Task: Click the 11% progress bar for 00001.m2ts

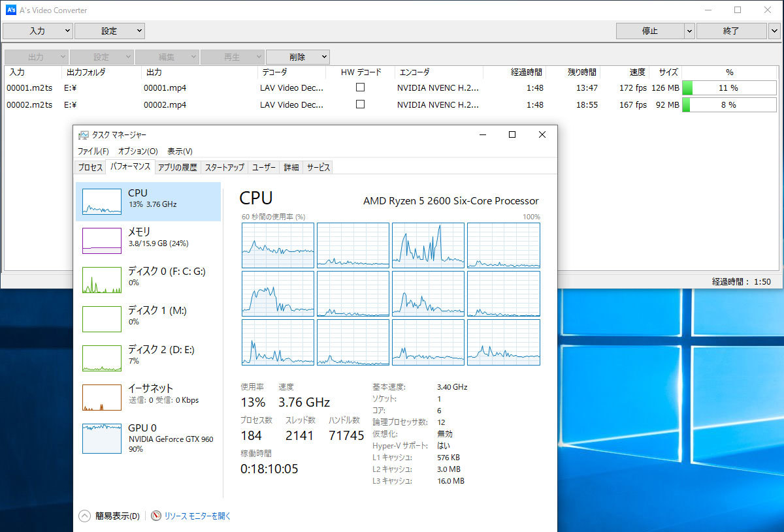Action: [x=730, y=87]
